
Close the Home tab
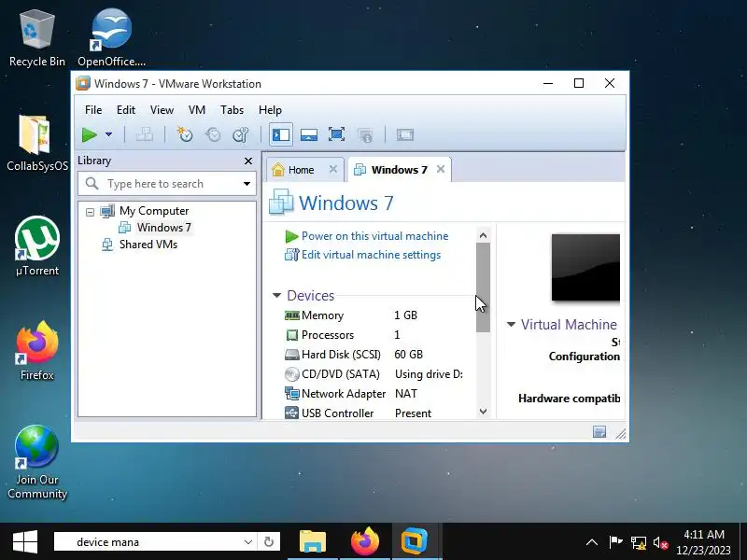click(333, 169)
